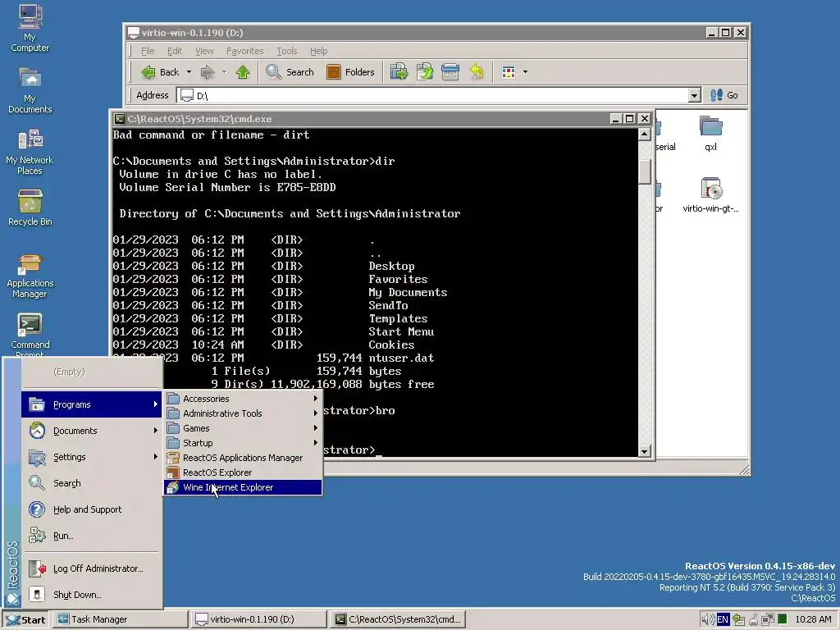Click the Move To toolbar icon
The width and height of the screenshot is (840, 630).
pos(399,72)
